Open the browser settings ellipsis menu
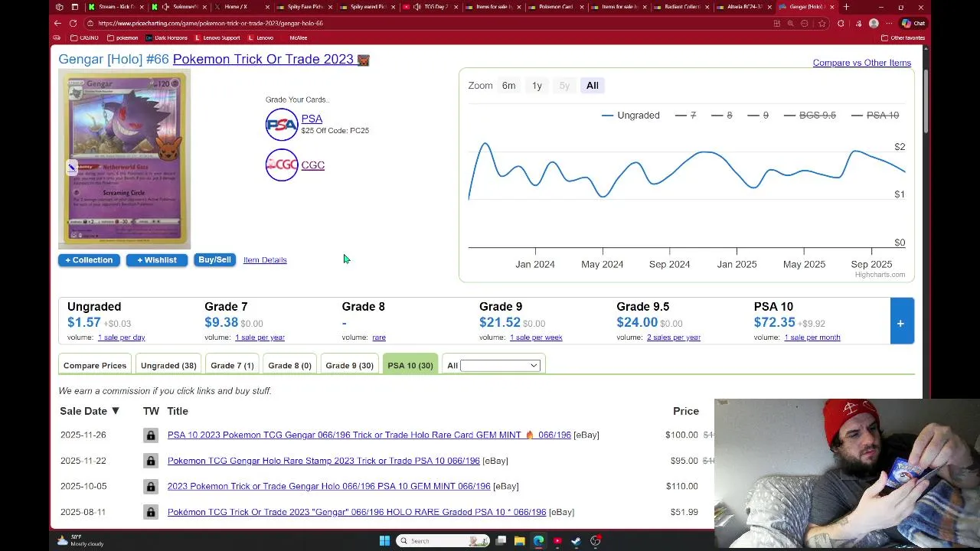 [x=890, y=23]
